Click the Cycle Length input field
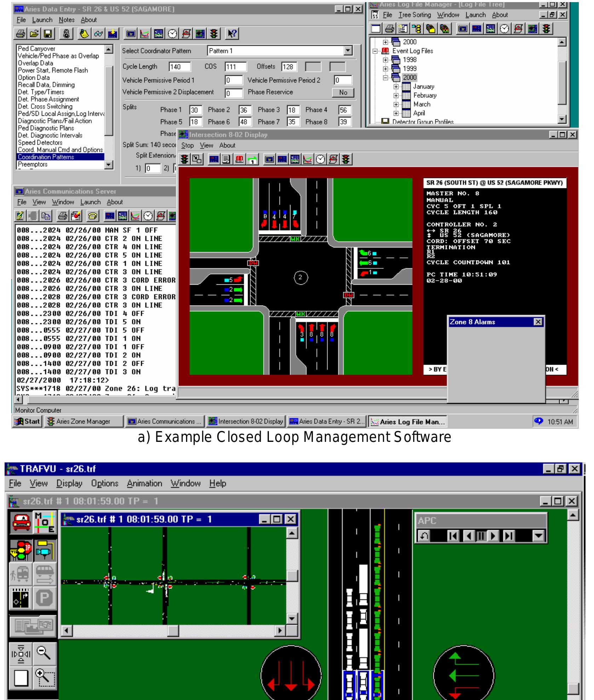The width and height of the screenshot is (594, 700). pyautogui.click(x=180, y=67)
